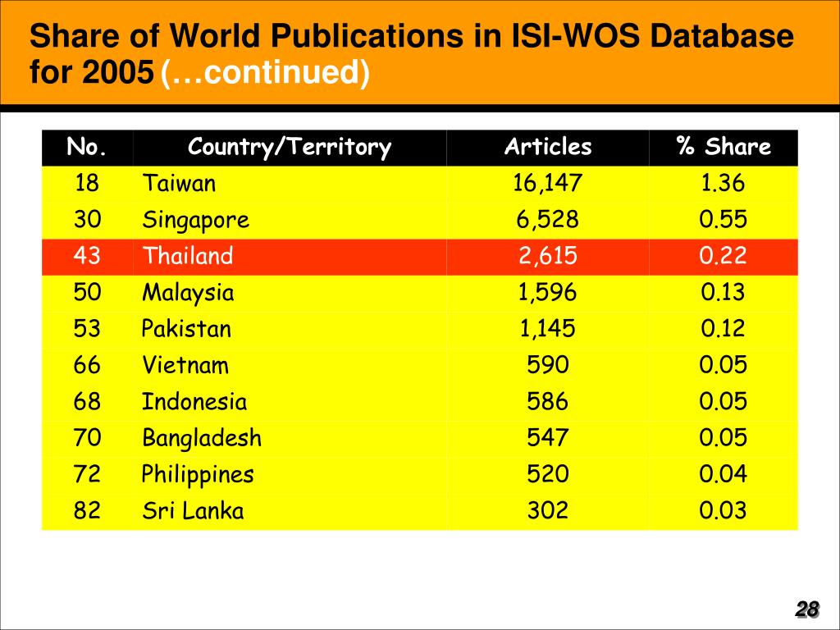Select the rank cell '72'

[87, 474]
